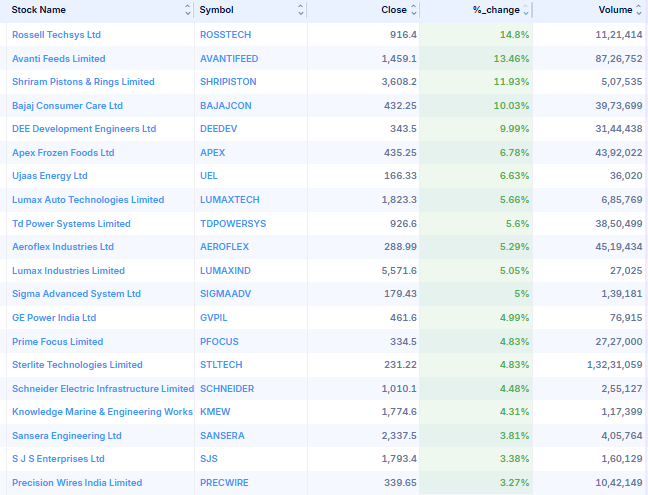Click the BAJAJCON symbol link
The height and width of the screenshot is (495, 648).
click(x=226, y=106)
